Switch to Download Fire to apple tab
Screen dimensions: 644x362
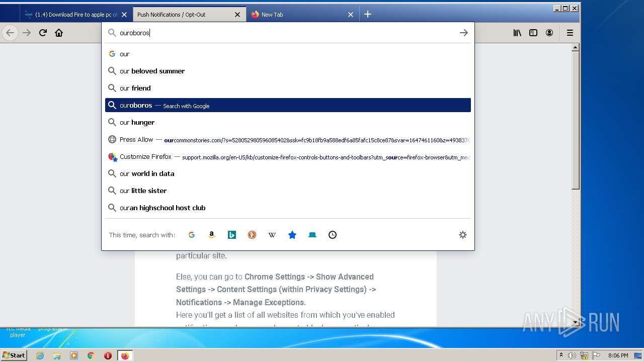coord(76,15)
